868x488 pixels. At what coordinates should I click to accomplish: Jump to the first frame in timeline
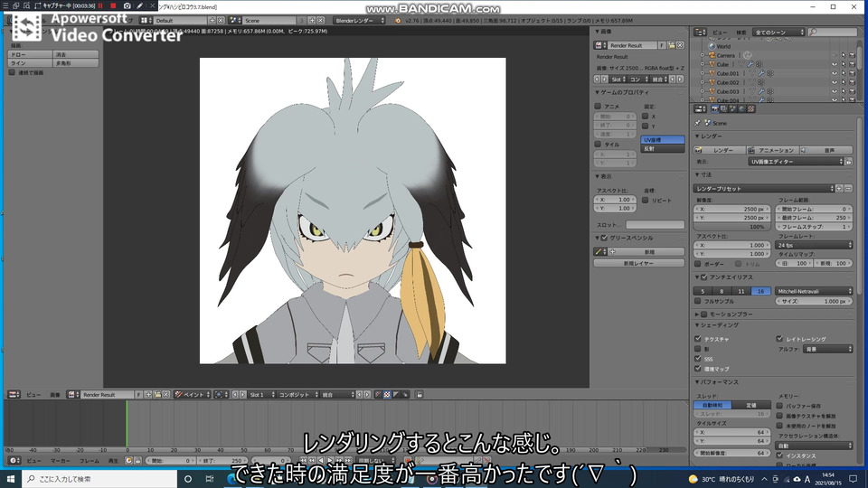click(303, 460)
